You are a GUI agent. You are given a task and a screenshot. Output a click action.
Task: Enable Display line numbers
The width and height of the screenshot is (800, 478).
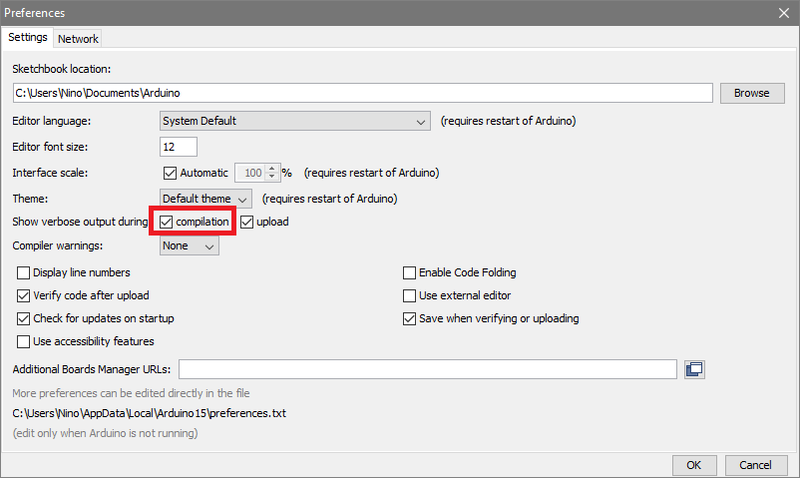(24, 273)
